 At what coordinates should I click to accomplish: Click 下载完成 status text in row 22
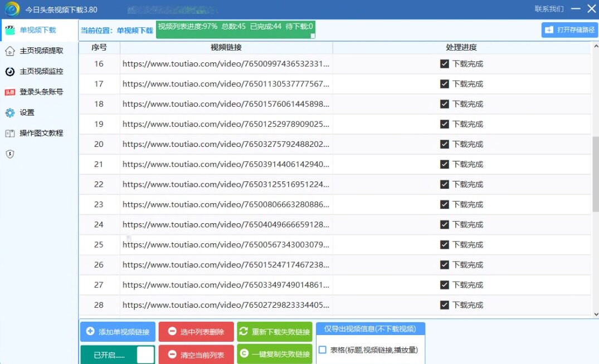point(467,184)
